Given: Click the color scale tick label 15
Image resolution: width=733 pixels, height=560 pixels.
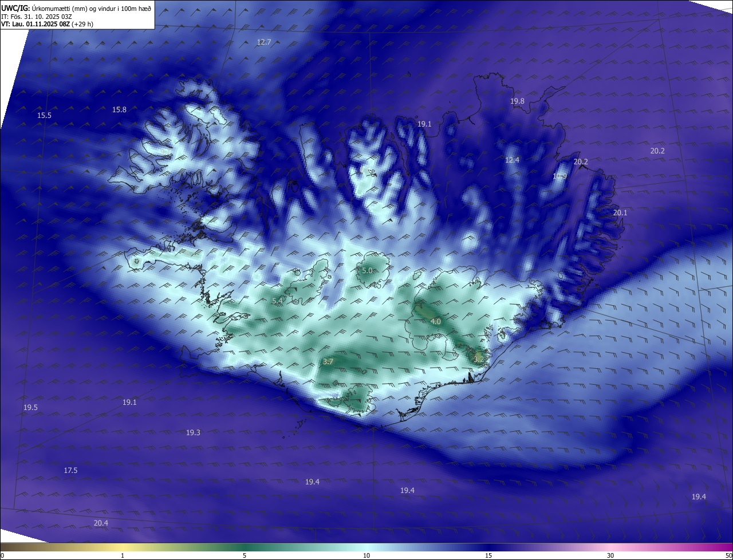Looking at the screenshot, I should point(488,555).
